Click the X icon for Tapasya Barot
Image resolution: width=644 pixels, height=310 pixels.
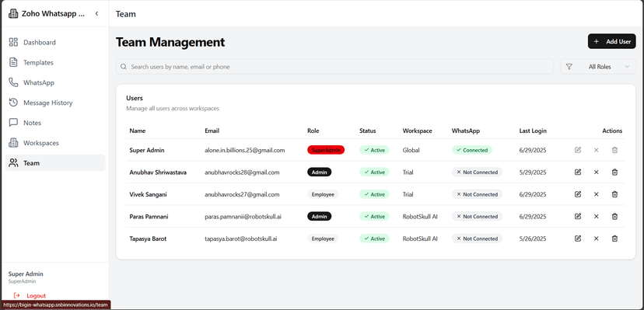point(597,239)
